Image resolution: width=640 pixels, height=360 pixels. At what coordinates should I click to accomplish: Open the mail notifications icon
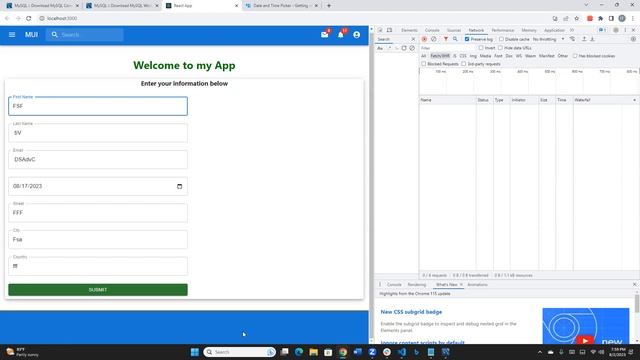[324, 35]
